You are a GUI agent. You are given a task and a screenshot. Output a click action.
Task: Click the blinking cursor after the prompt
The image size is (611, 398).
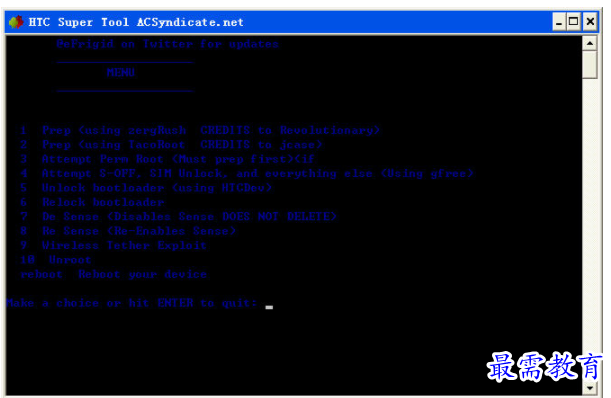coord(269,307)
